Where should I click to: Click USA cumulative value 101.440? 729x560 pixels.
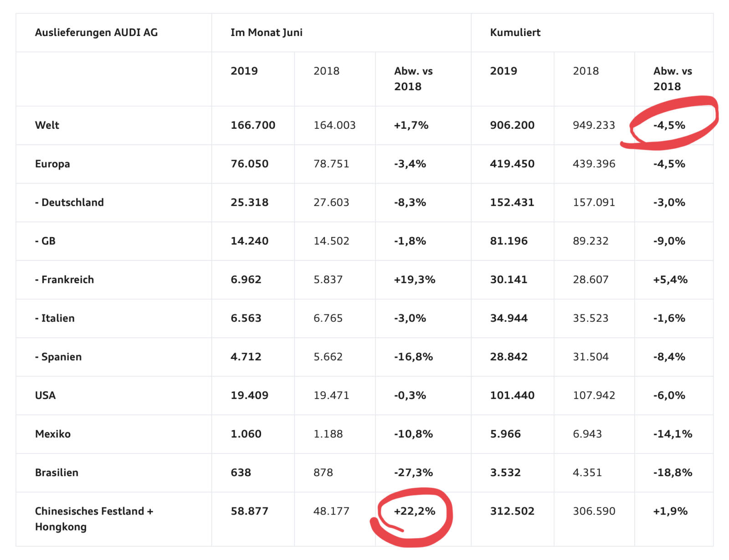coord(512,396)
